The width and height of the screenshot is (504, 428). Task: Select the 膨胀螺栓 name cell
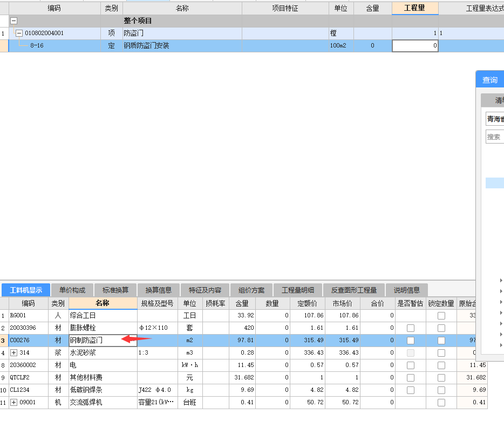click(103, 328)
